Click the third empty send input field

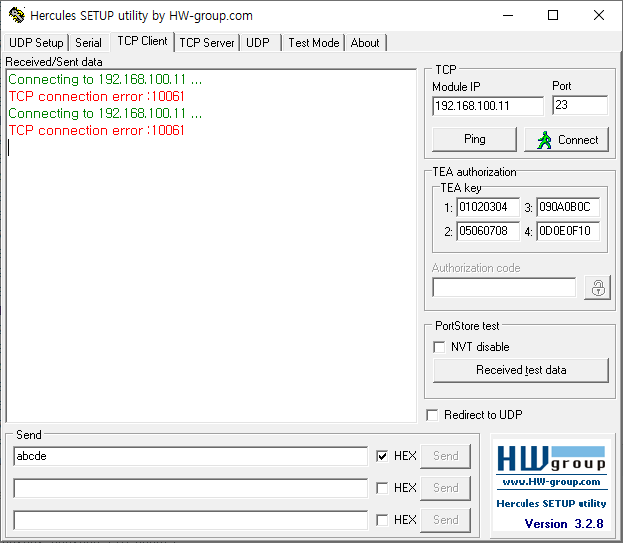pos(190,520)
